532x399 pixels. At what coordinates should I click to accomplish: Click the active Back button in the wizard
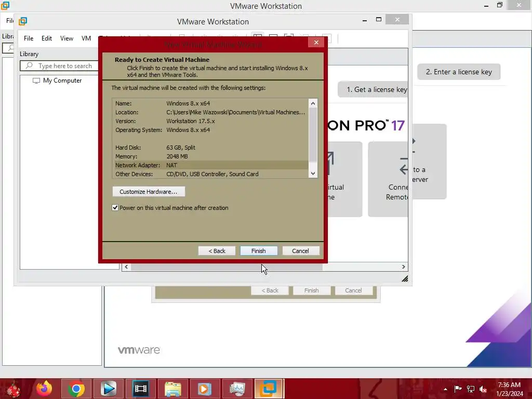pos(217,251)
